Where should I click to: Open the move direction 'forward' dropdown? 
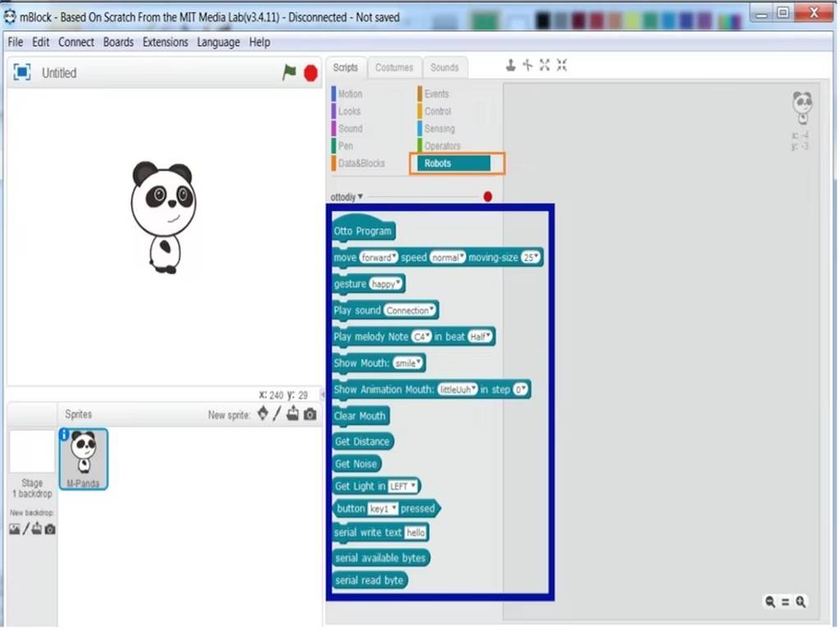[378, 258]
